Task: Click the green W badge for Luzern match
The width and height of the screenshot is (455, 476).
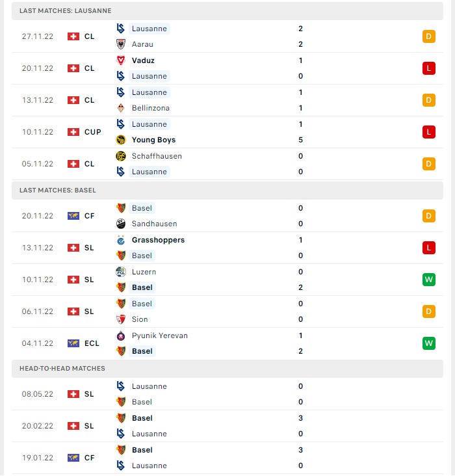Action: tap(428, 280)
